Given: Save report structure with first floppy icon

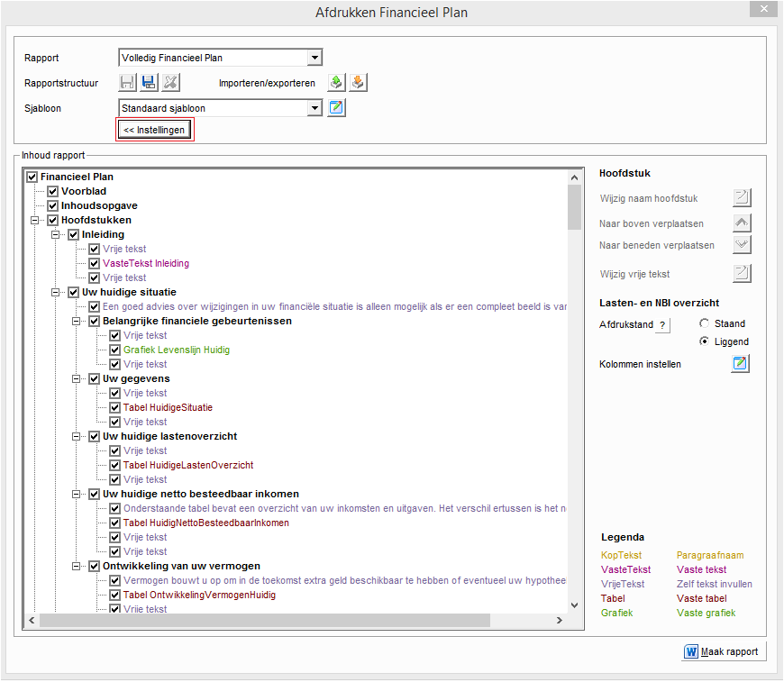Looking at the screenshot, I should tap(127, 83).
